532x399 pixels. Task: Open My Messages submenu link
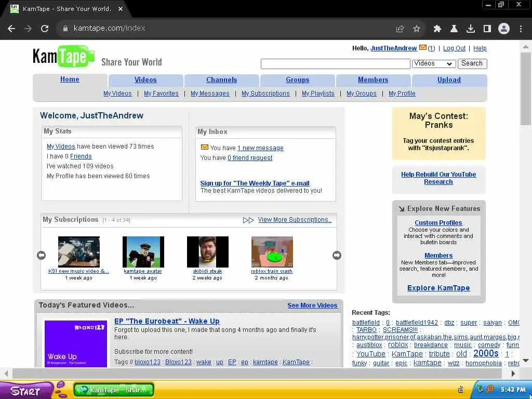click(x=210, y=94)
